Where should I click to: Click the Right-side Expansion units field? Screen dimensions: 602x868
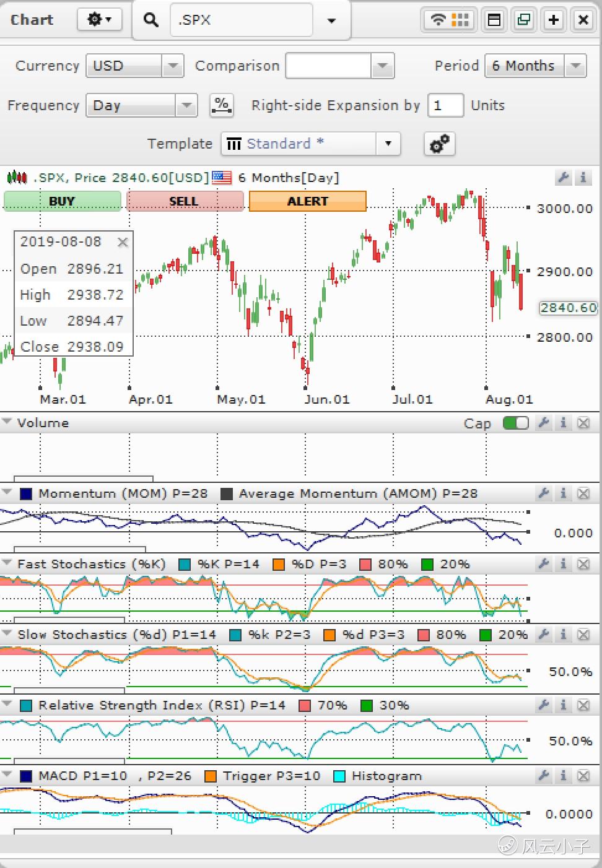point(445,105)
